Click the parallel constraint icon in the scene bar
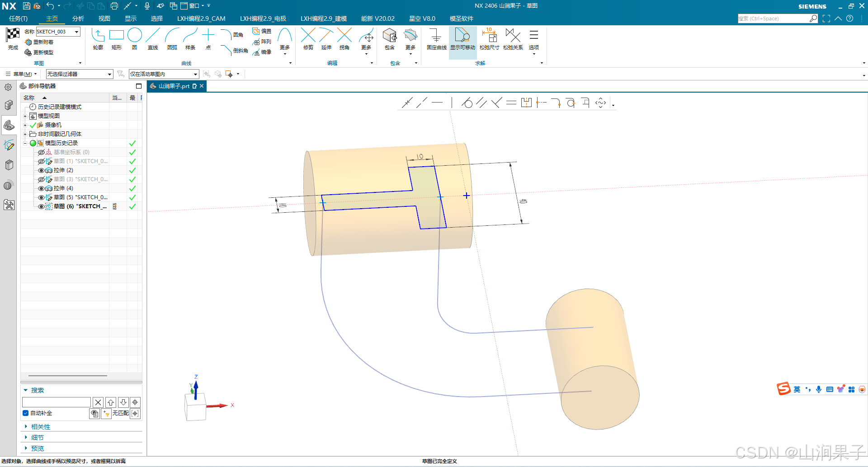The width and height of the screenshot is (868, 467). [481, 103]
